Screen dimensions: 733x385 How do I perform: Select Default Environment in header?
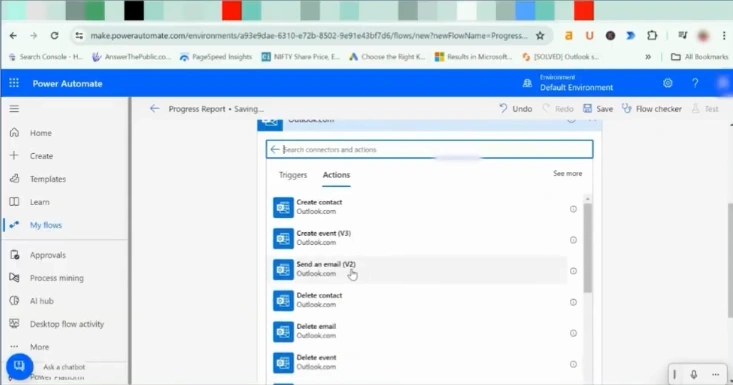pos(576,87)
